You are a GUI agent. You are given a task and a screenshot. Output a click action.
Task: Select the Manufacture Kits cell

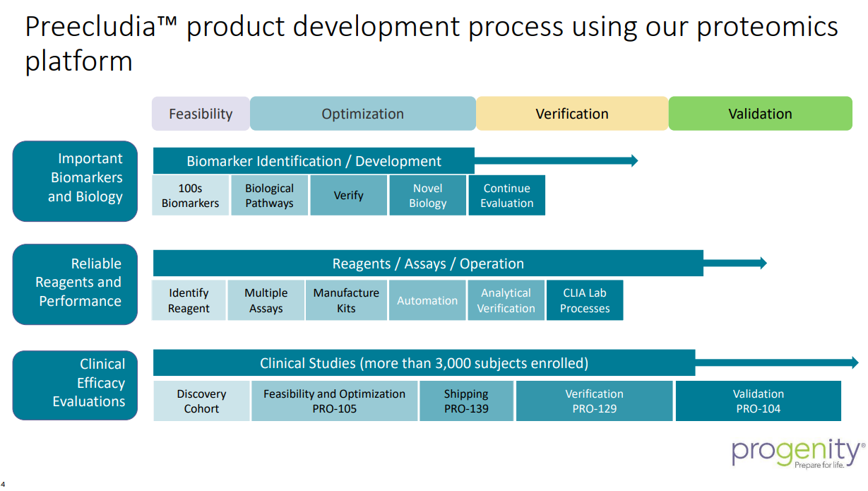pyautogui.click(x=346, y=300)
